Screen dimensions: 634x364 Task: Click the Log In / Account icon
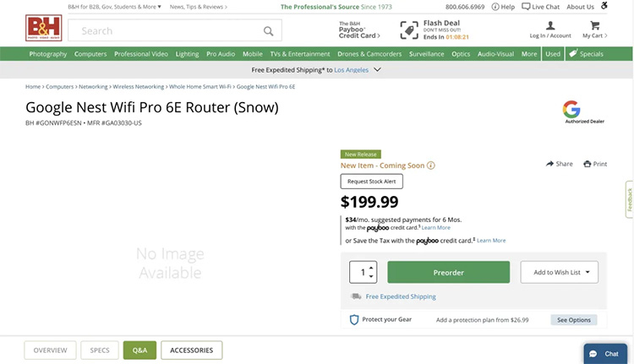549,26
